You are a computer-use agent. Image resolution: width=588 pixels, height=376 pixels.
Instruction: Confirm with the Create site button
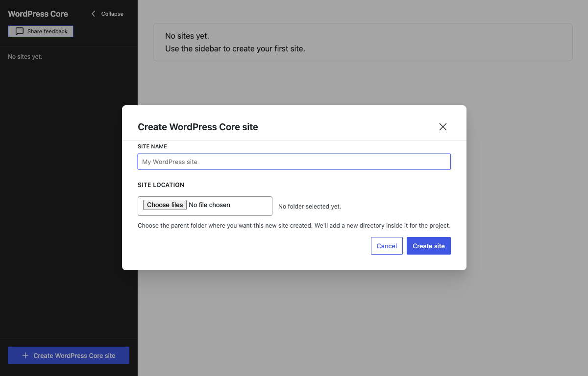[429, 246]
